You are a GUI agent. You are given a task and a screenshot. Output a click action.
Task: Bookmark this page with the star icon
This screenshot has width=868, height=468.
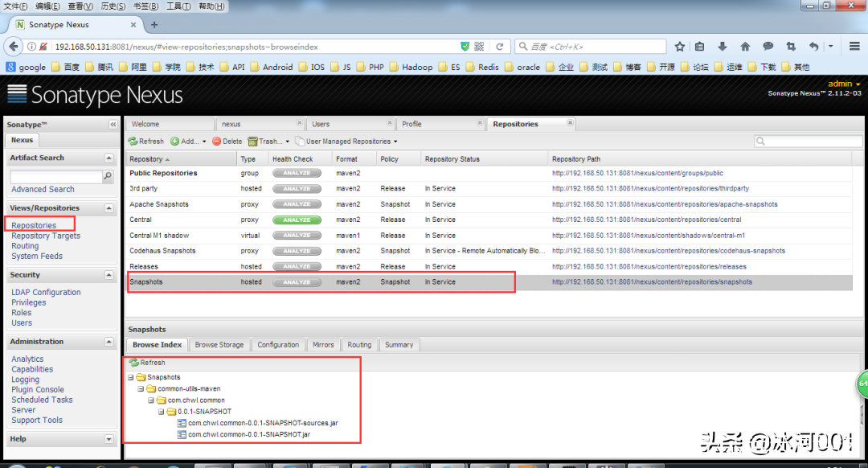click(680, 47)
